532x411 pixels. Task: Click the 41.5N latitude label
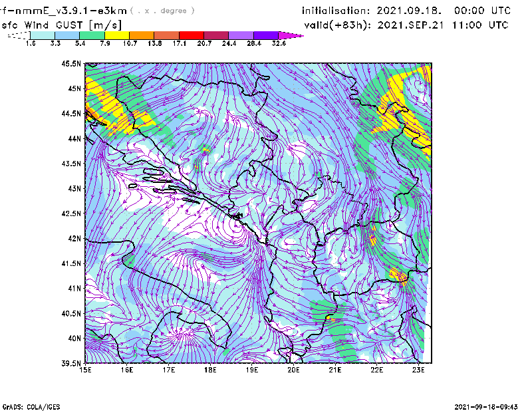pyautogui.click(x=71, y=263)
